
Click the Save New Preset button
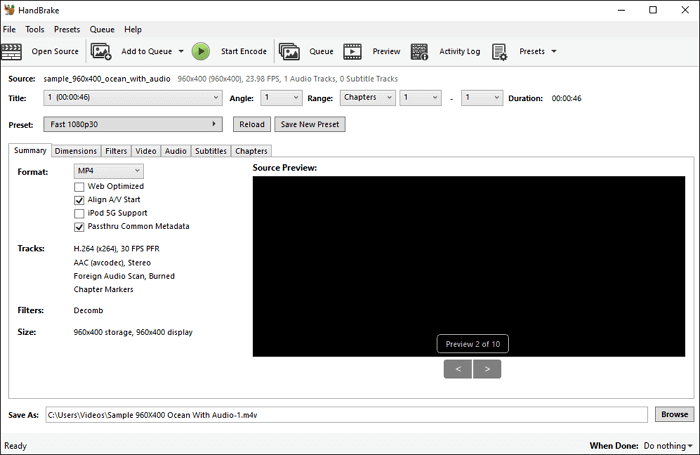pyautogui.click(x=309, y=124)
